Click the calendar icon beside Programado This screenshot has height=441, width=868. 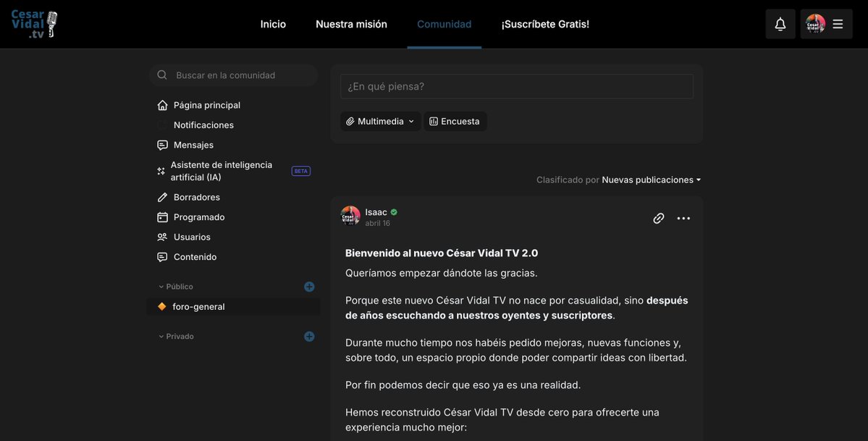coord(162,217)
